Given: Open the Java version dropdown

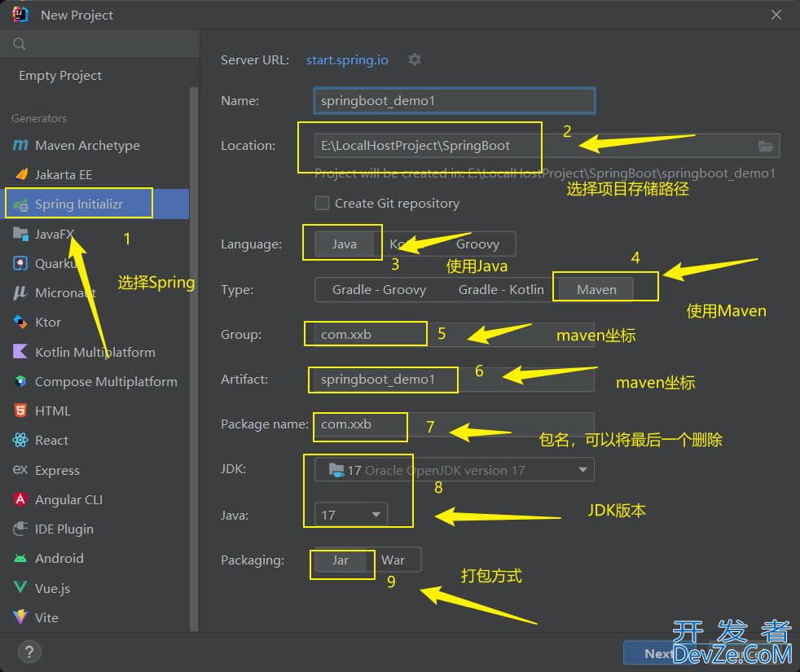Looking at the screenshot, I should tap(351, 515).
